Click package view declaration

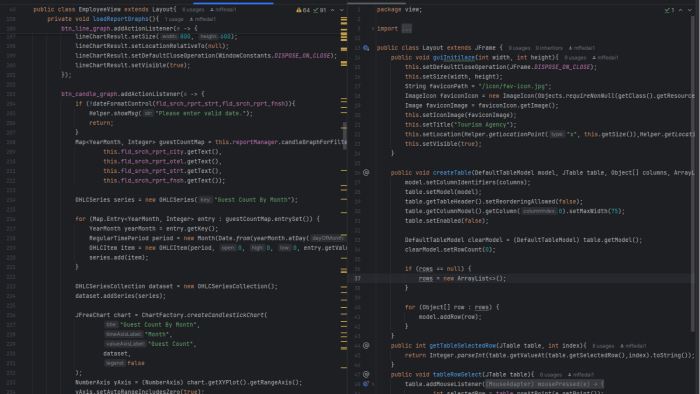point(399,9)
